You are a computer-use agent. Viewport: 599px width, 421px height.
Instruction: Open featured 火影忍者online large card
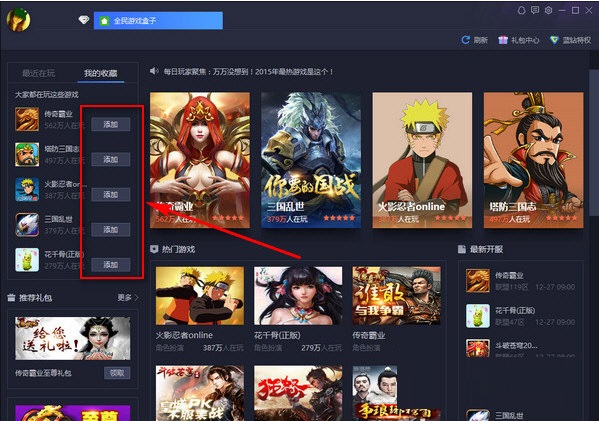coord(422,160)
